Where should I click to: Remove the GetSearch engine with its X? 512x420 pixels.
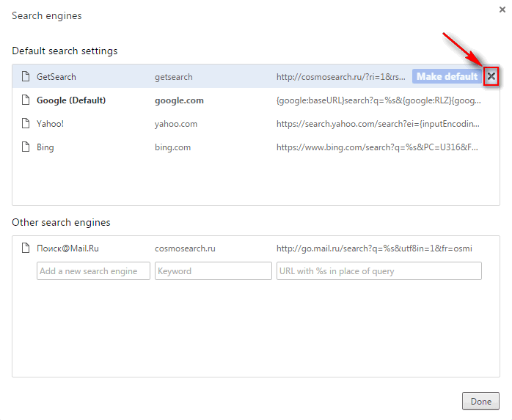491,76
